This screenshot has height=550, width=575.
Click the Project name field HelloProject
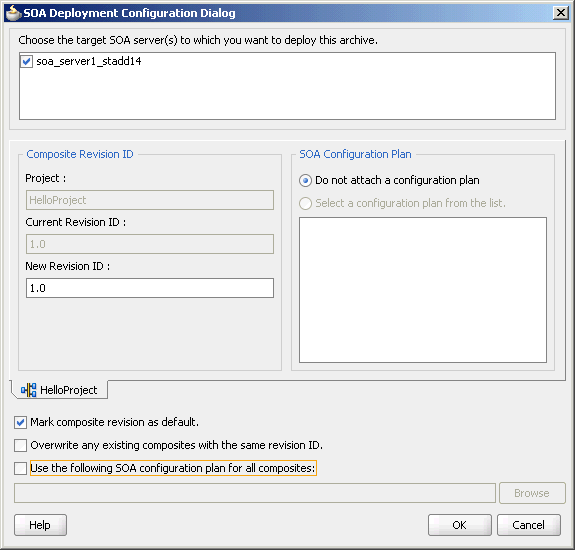(x=150, y=200)
